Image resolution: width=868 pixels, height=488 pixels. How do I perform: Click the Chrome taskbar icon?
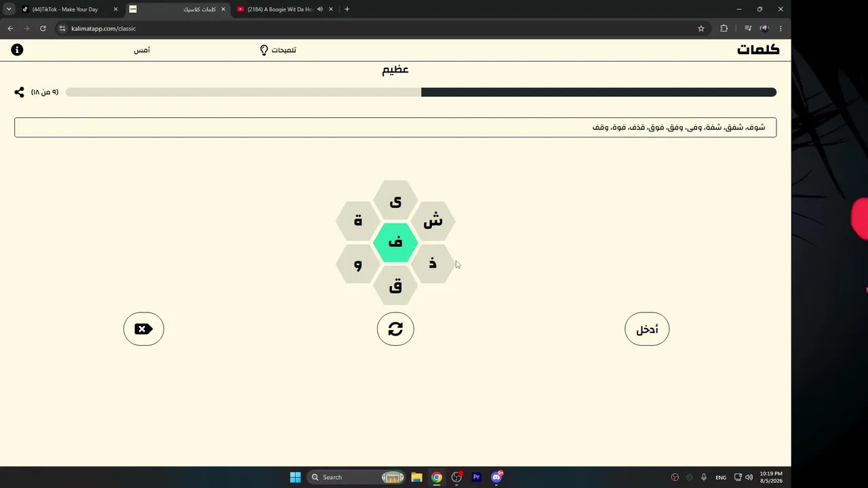(437, 477)
